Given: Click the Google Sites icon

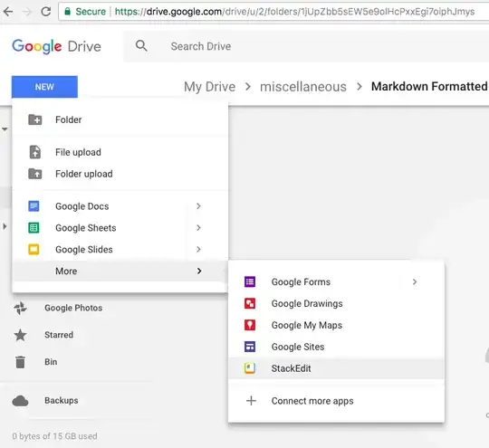Looking at the screenshot, I should tap(250, 347).
